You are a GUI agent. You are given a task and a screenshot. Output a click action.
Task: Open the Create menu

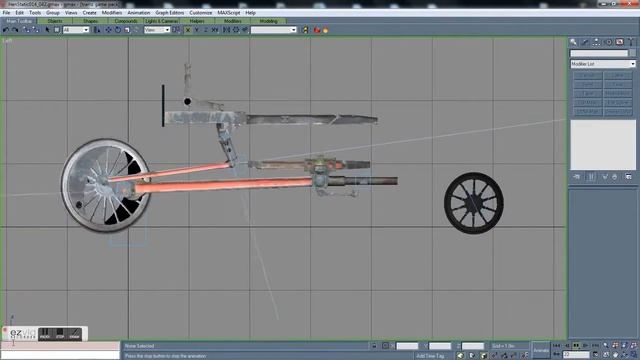tap(89, 13)
